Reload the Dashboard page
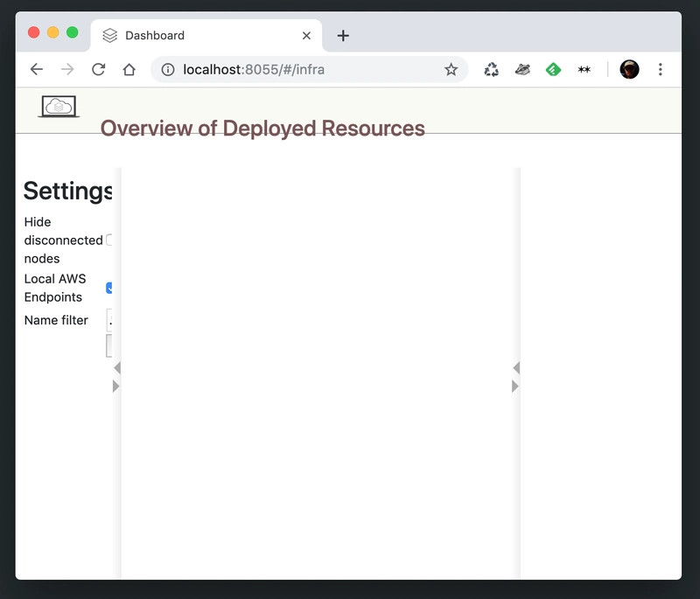Image resolution: width=700 pixels, height=599 pixels. (98, 70)
